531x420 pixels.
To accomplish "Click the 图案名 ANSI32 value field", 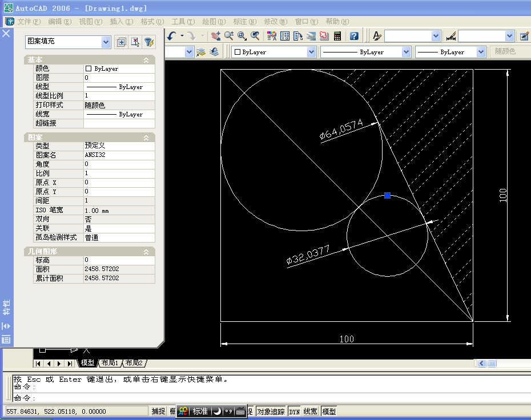I will point(119,155).
